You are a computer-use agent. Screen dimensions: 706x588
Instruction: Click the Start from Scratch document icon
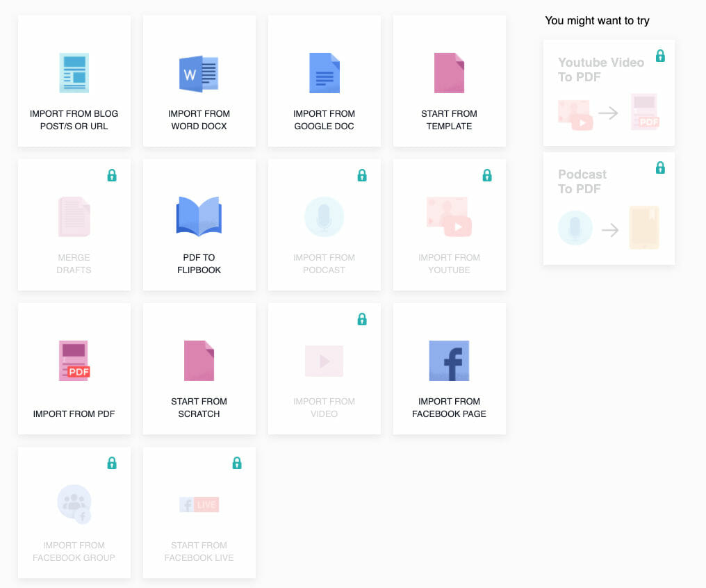[199, 360]
